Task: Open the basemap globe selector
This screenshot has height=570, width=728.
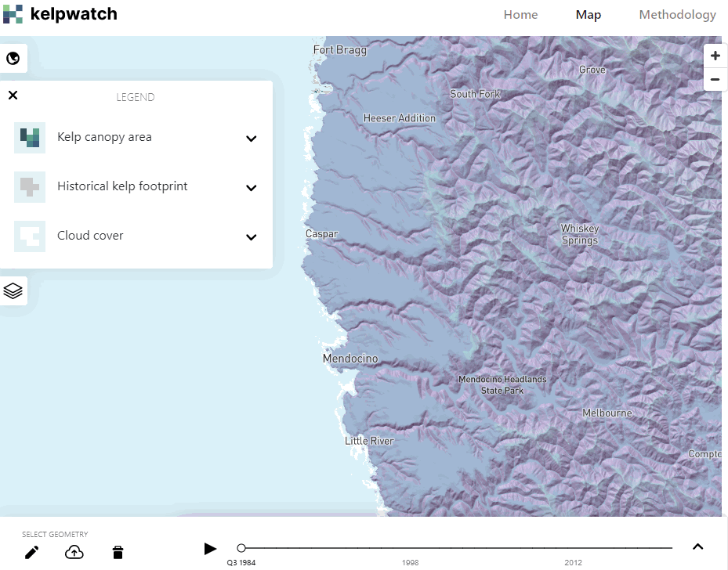Action: 14,58
